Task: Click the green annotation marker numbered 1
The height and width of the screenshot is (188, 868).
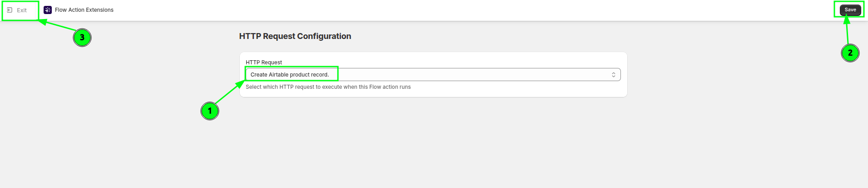Action: 210,111
